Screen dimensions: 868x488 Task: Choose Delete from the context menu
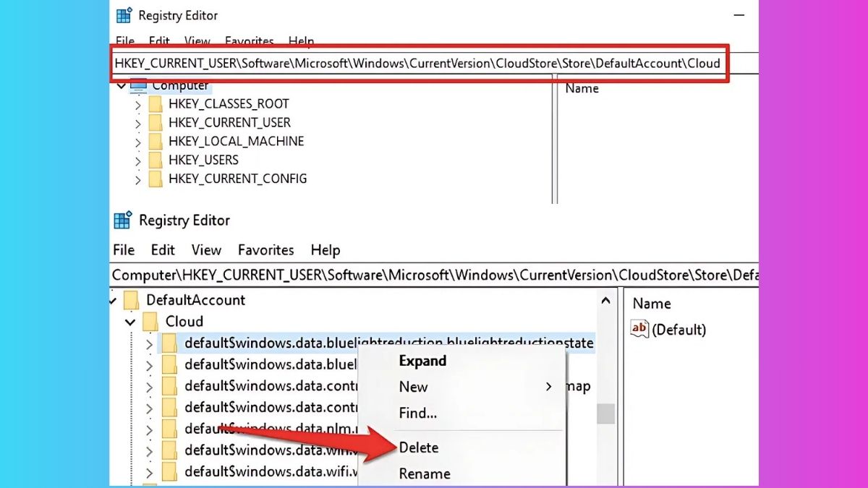click(x=419, y=448)
